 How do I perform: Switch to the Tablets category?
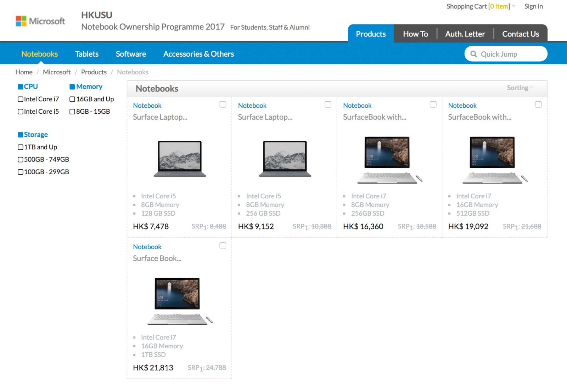click(87, 54)
